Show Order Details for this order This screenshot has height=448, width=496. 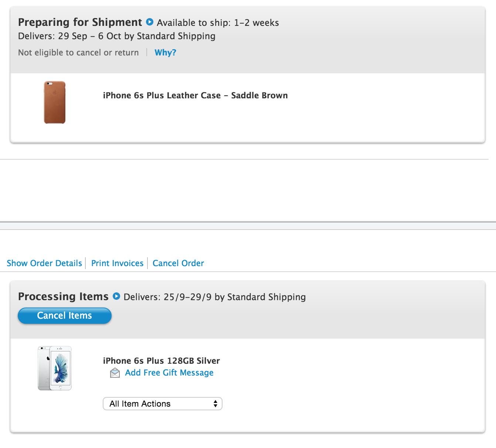(x=44, y=263)
